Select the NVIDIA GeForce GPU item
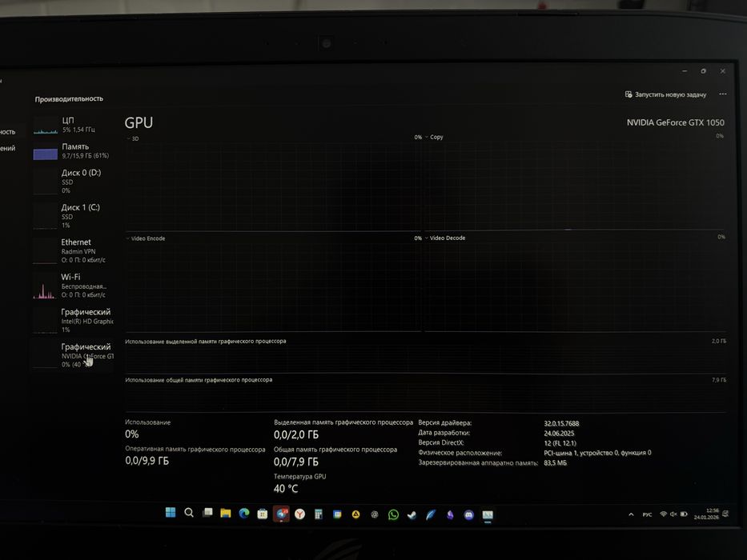Image resolution: width=747 pixels, height=560 pixels. click(x=73, y=355)
